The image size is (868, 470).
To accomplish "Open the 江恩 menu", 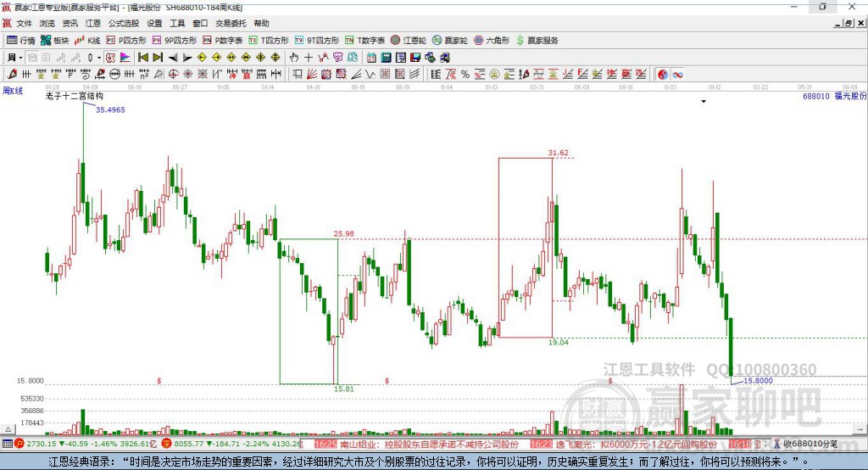I will 93,23.
